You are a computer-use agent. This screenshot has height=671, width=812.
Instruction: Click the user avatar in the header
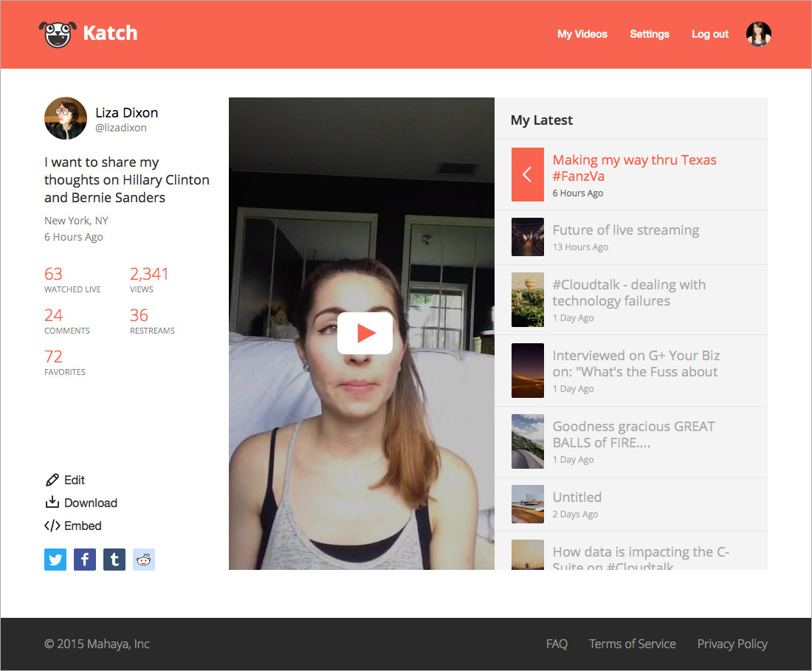[x=759, y=34]
